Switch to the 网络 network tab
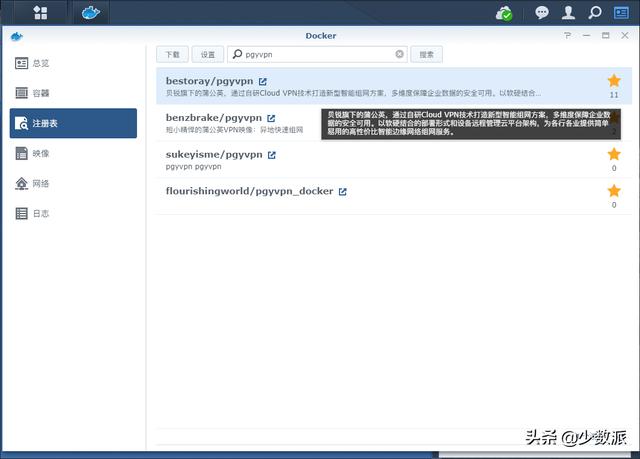 click(73, 184)
